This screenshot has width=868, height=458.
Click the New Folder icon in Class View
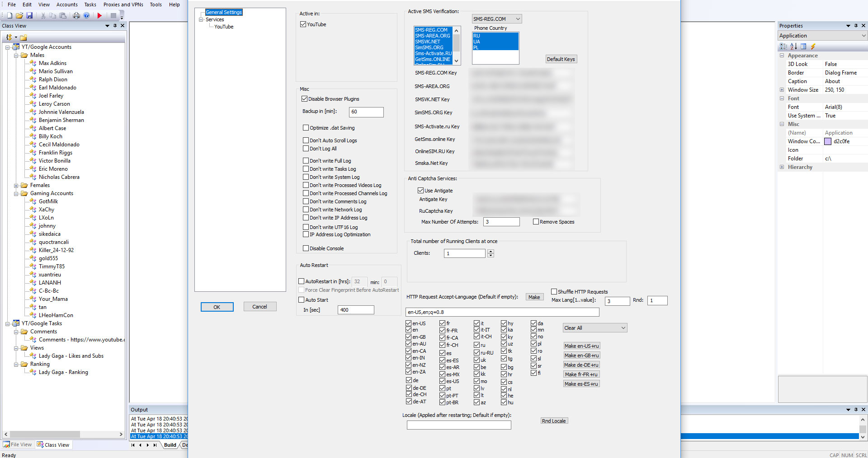(x=23, y=37)
